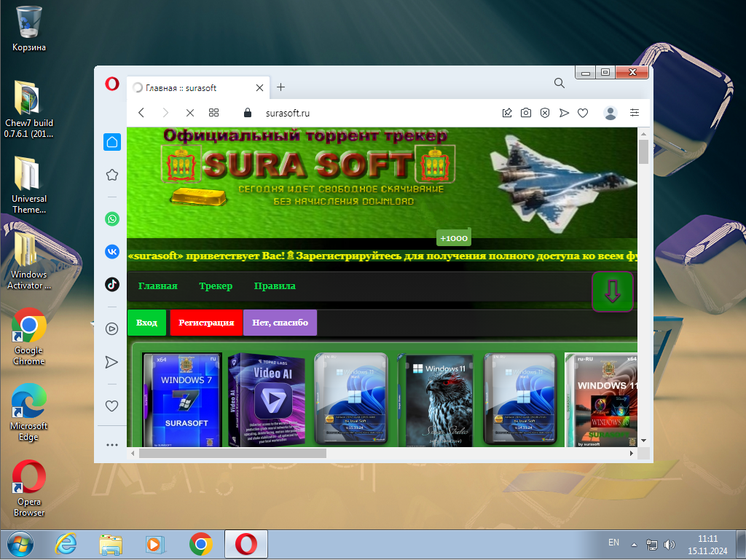Go back with the browser back arrow
This screenshot has width=746, height=560.
(x=141, y=113)
